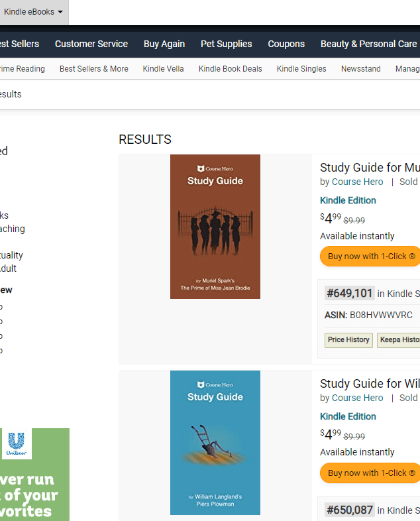Open the Kindle eBooks search category dropdown
This screenshot has width=420, height=521.
click(x=33, y=12)
